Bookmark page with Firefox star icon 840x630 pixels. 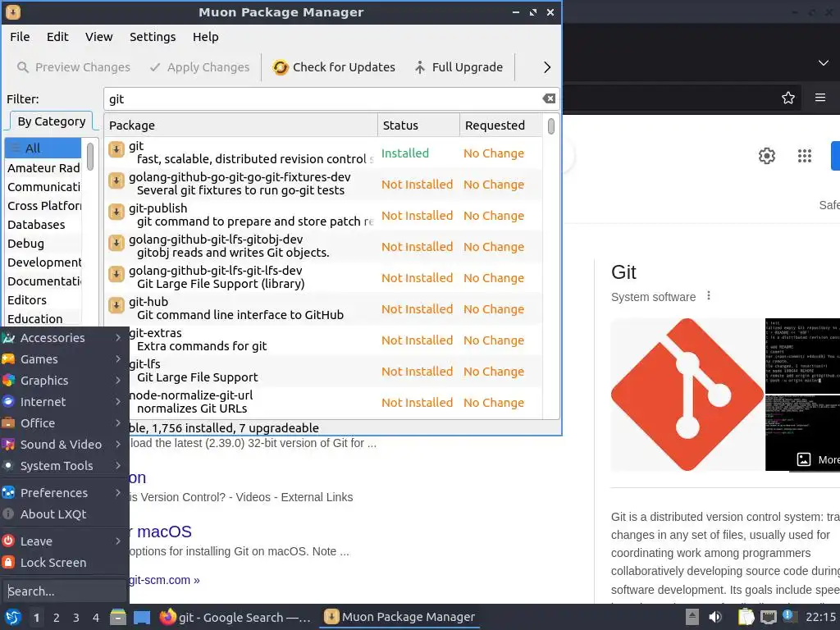coord(788,98)
